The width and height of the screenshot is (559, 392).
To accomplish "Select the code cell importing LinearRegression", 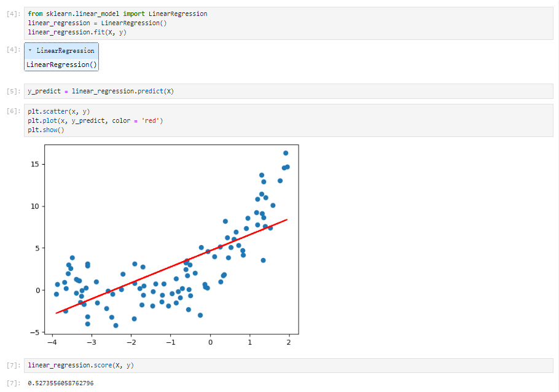I will coord(289,23).
